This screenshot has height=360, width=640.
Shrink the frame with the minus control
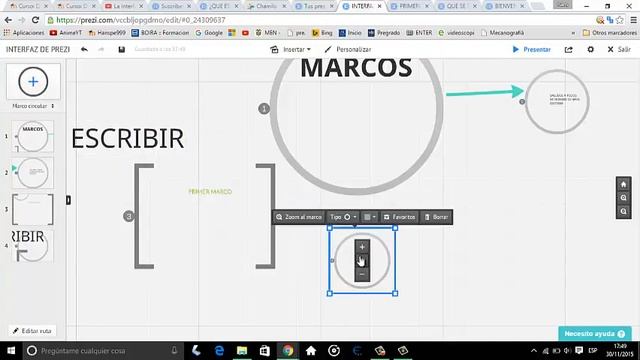(362, 275)
